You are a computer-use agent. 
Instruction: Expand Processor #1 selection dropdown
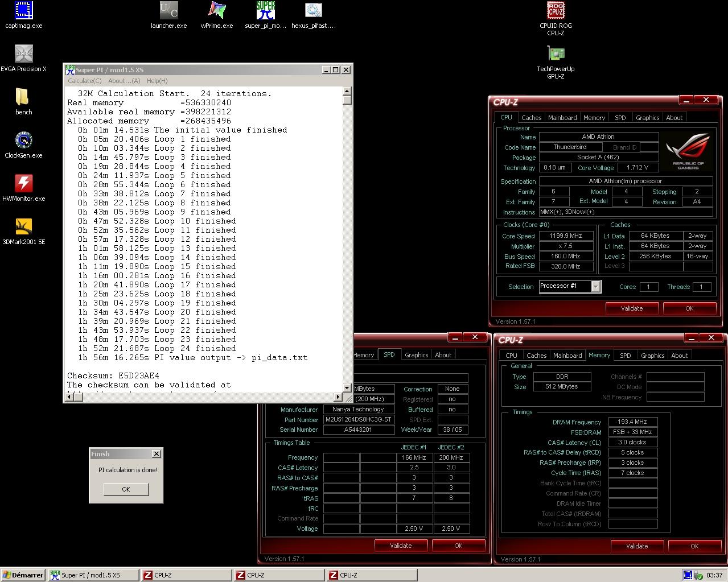pyautogui.click(x=595, y=286)
